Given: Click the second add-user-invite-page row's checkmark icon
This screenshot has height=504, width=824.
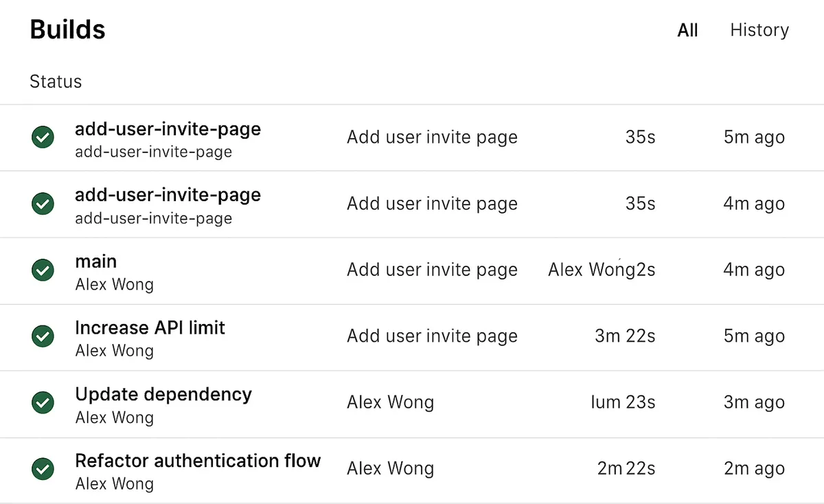Looking at the screenshot, I should (43, 204).
